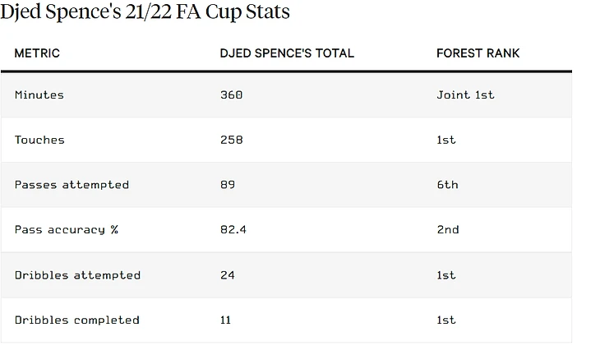Click the 11 dribbles completed value
This screenshot has height=364, width=600.
[226, 320]
